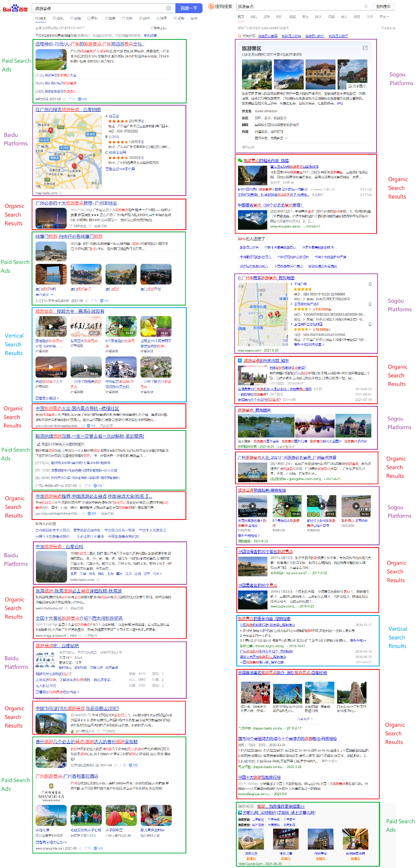Expand the 更多 tab menu on Sogou

click(x=384, y=17)
